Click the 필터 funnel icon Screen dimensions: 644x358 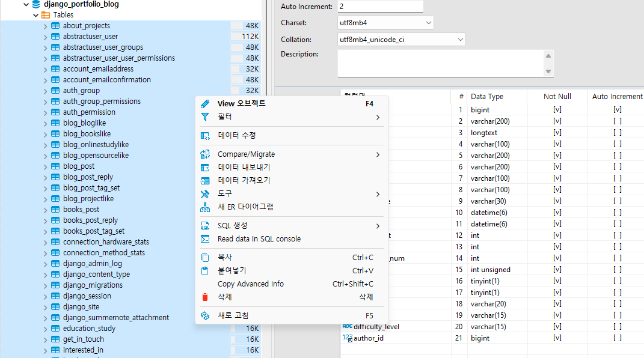pyautogui.click(x=205, y=117)
